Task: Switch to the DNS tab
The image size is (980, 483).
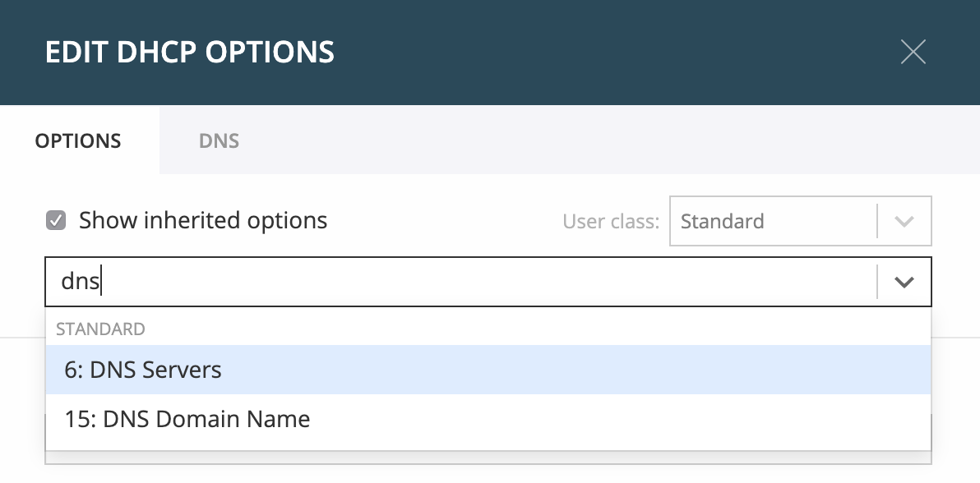Action: coord(219,140)
